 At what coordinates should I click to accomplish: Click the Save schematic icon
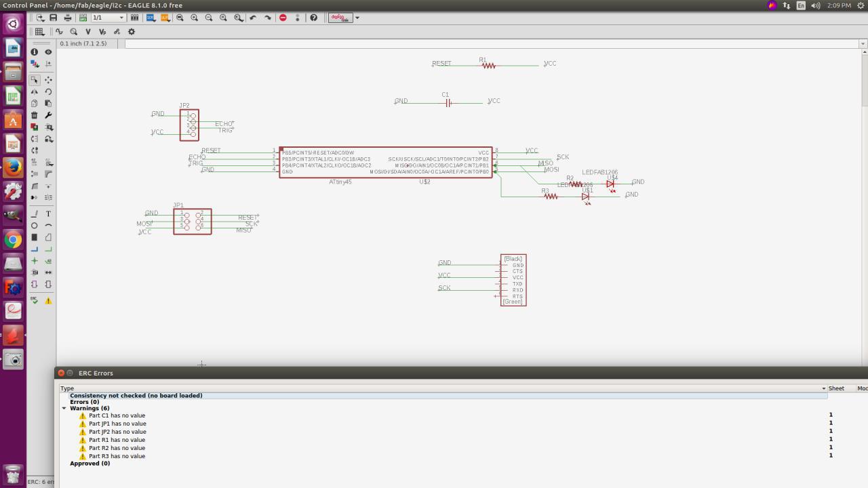coord(53,18)
